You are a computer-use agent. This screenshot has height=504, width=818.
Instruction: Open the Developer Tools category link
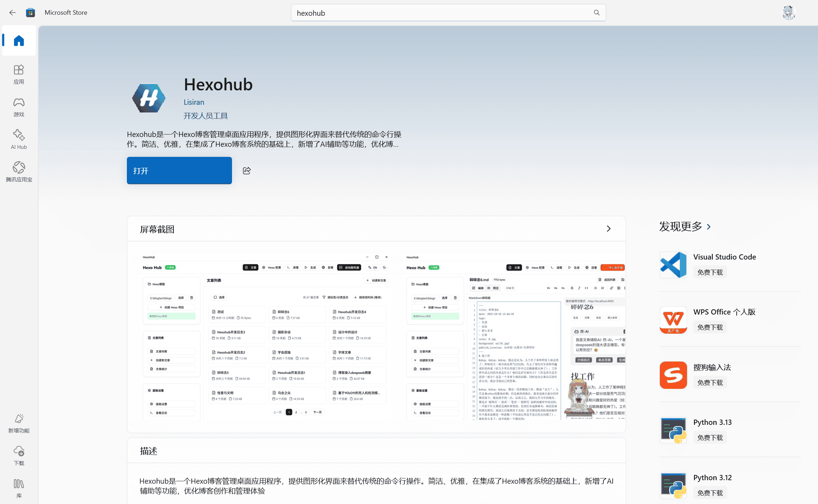(206, 116)
